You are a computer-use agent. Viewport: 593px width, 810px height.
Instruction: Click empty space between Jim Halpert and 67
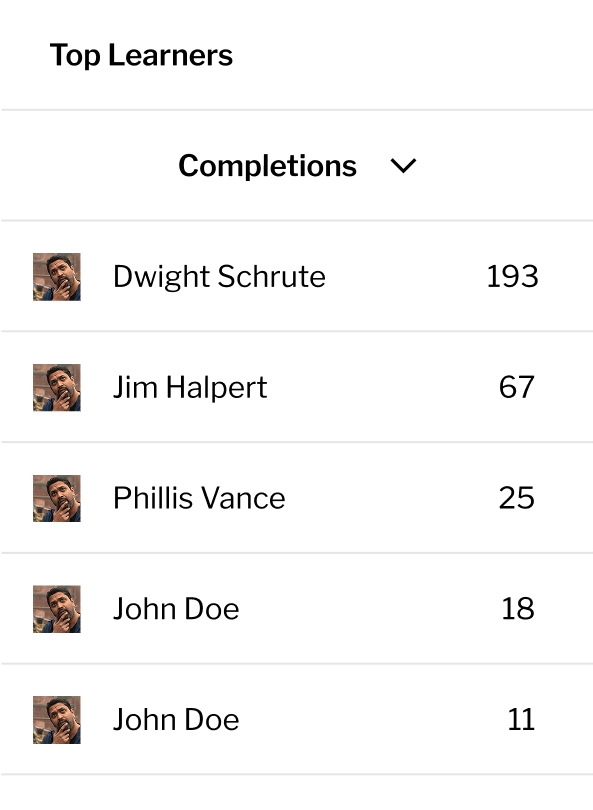coord(383,387)
